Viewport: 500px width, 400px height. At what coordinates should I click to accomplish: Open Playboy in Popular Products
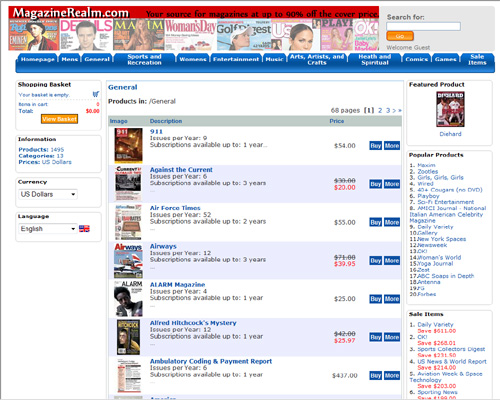(428, 196)
